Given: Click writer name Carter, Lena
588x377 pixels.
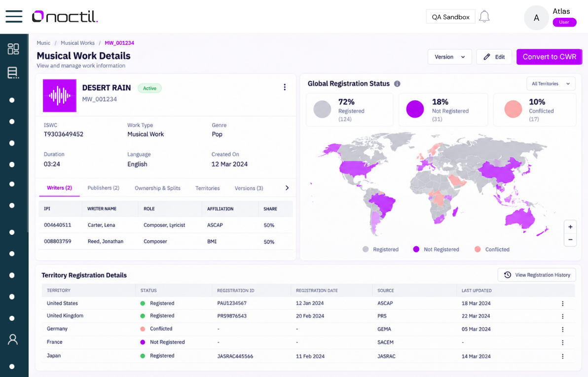Looking at the screenshot, I should point(101,225).
